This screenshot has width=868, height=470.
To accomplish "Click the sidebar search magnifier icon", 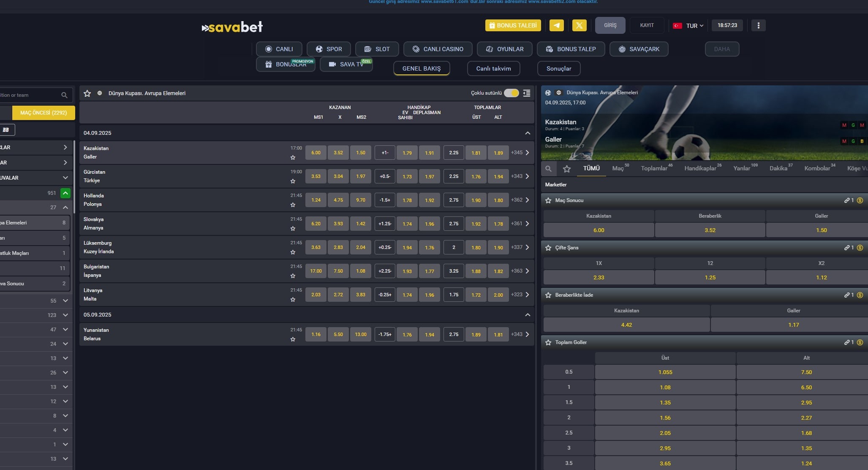I will coord(64,95).
